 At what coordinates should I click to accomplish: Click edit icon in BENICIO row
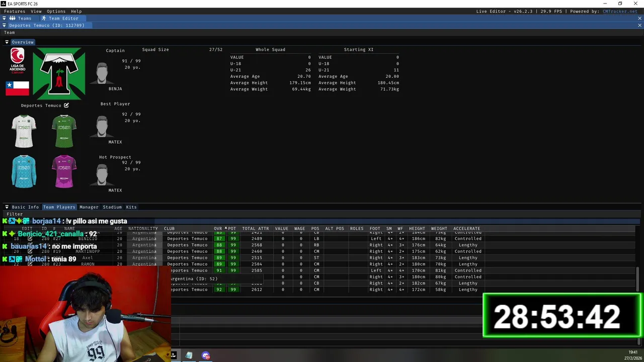point(30,239)
